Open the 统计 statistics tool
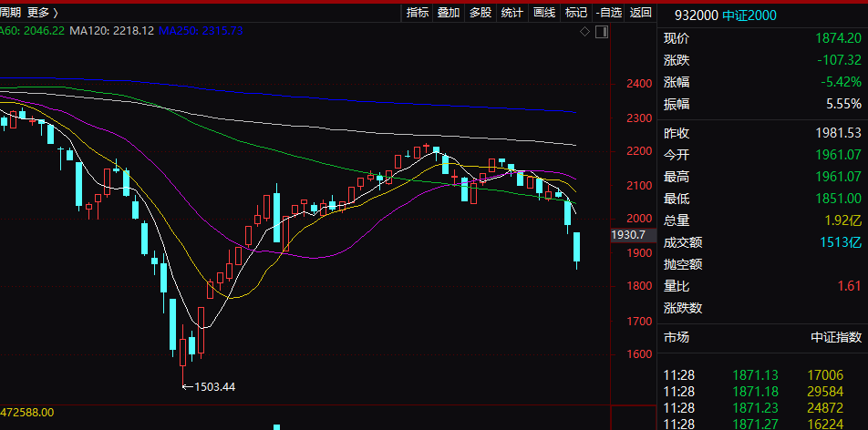 (512, 12)
